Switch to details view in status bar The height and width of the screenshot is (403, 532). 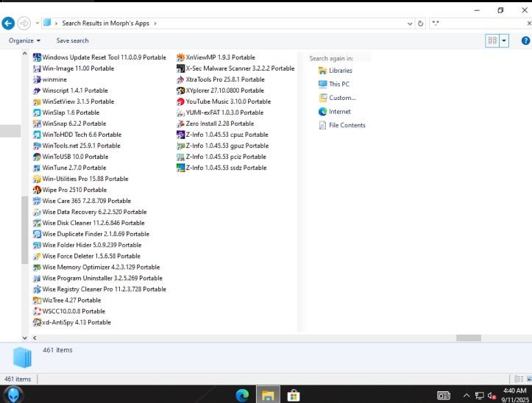pos(519,379)
